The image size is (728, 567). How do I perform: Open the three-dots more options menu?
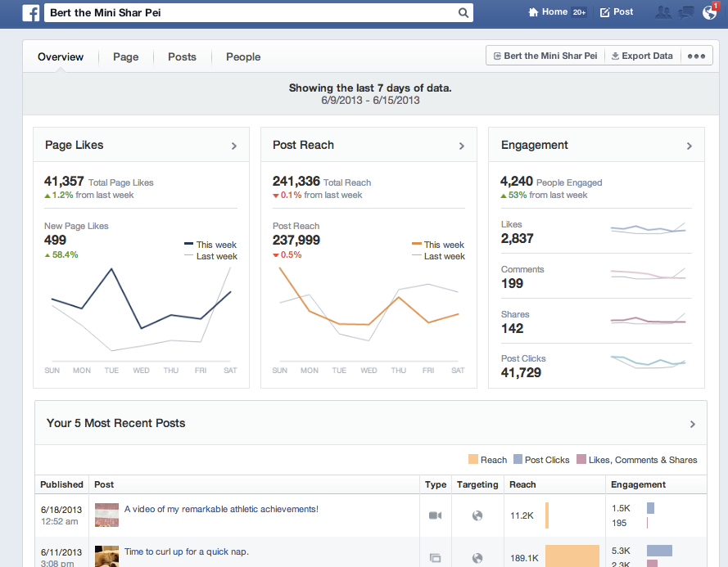696,56
